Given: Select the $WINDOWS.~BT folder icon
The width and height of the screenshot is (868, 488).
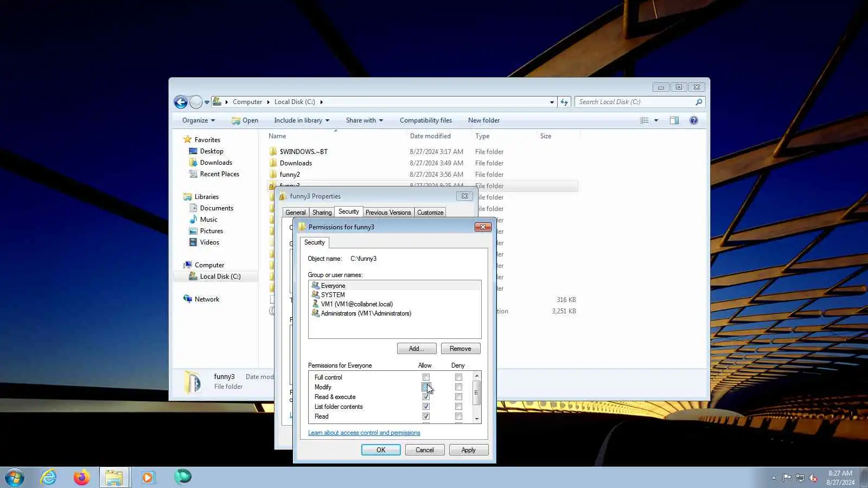Looking at the screenshot, I should [x=273, y=152].
